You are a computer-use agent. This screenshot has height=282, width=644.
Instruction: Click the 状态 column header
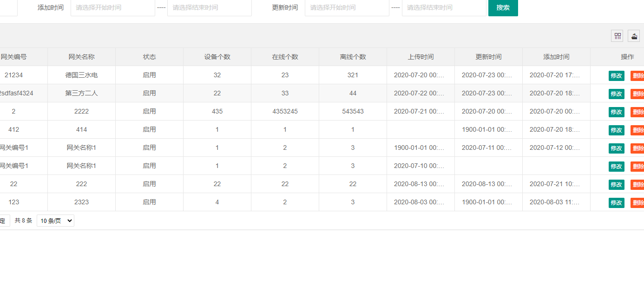pos(149,57)
